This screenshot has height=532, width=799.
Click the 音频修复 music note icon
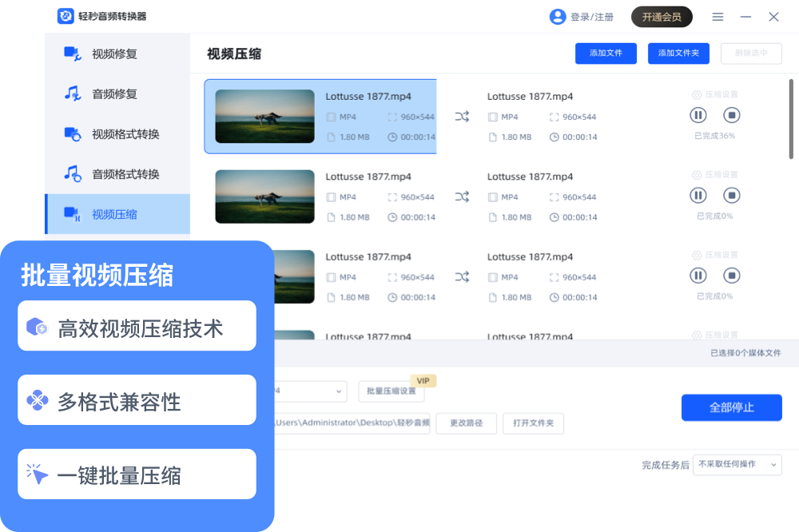(x=73, y=93)
